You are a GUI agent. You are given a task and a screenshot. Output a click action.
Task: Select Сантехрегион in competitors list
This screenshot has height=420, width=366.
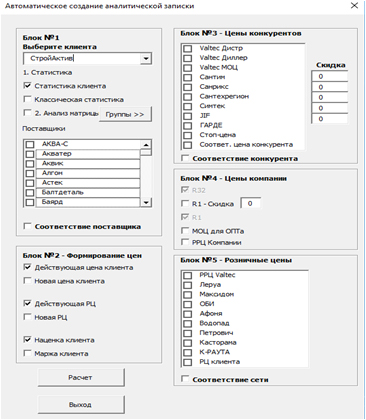pyautogui.click(x=224, y=96)
